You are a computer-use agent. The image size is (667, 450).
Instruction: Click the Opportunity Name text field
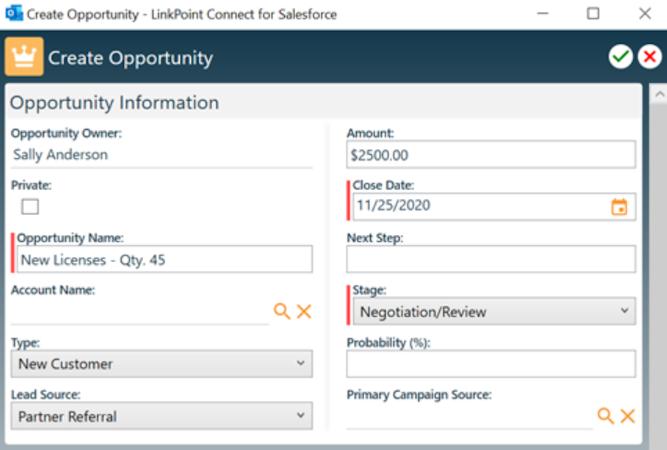[x=164, y=260]
